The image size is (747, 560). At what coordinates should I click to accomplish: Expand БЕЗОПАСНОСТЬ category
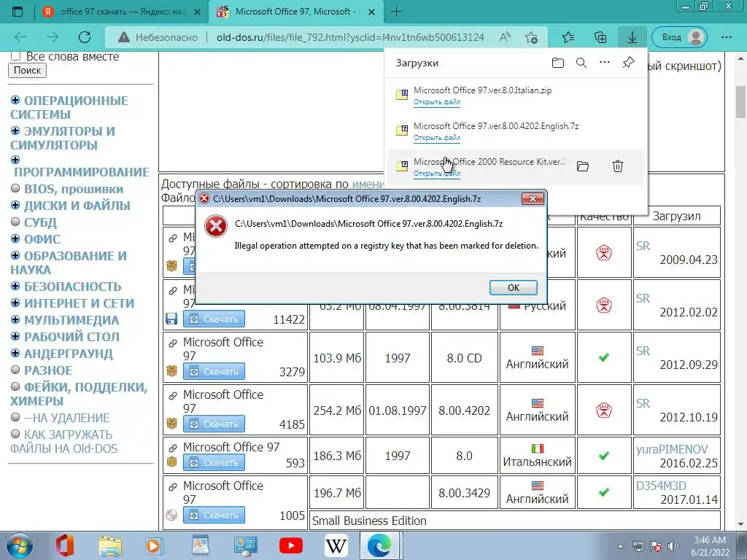(x=15, y=286)
